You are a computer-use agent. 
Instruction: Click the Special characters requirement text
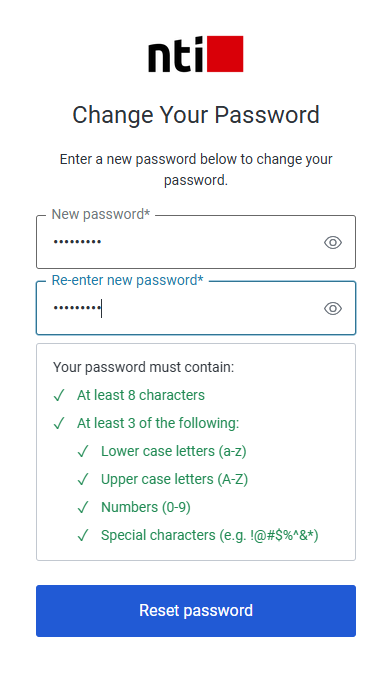coord(210,535)
